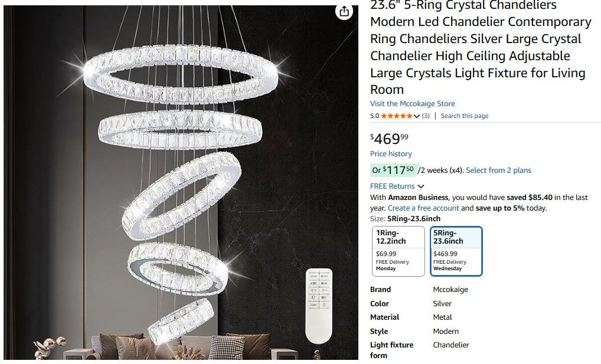Screen dimensions: 601x364
Task: Open the Price history link
Action: tap(391, 154)
